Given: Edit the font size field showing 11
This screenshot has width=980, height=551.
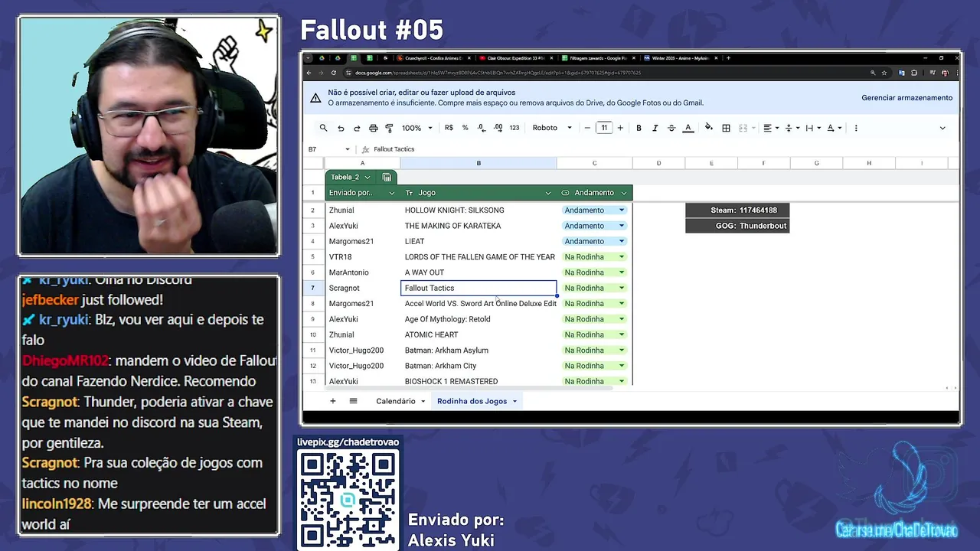Looking at the screenshot, I should (604, 128).
